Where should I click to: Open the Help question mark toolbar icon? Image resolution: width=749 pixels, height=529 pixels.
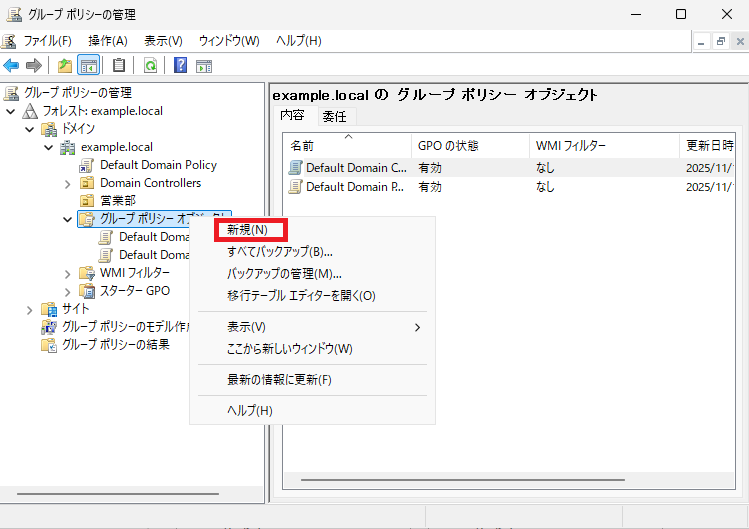click(180, 66)
